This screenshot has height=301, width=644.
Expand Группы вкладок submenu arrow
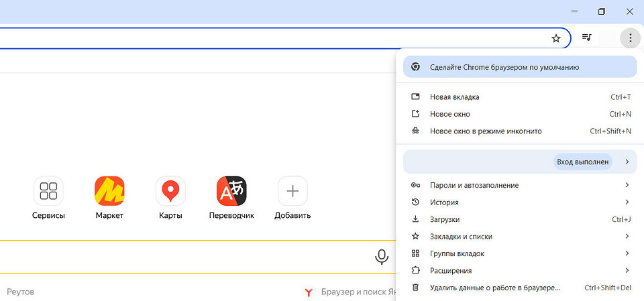627,253
